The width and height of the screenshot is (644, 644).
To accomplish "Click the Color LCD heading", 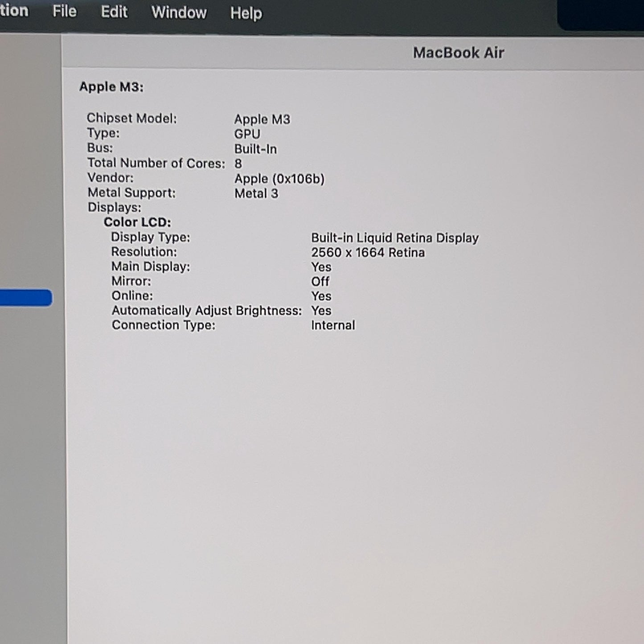I will click(137, 222).
